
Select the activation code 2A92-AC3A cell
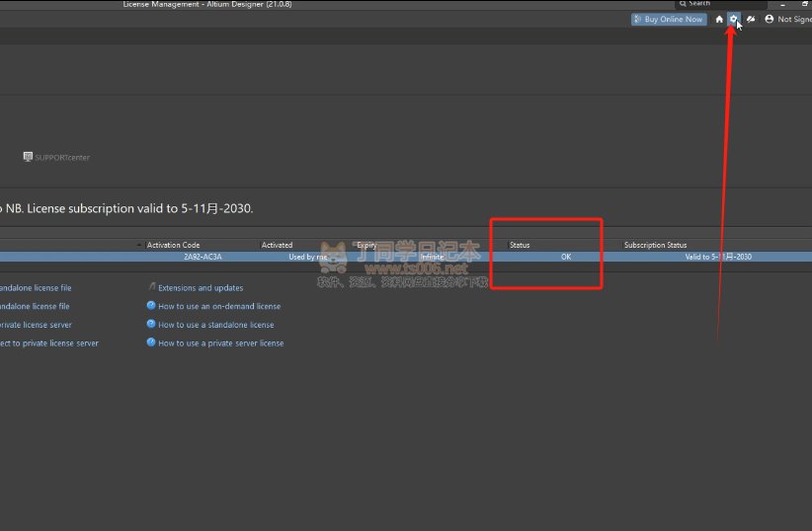point(203,257)
